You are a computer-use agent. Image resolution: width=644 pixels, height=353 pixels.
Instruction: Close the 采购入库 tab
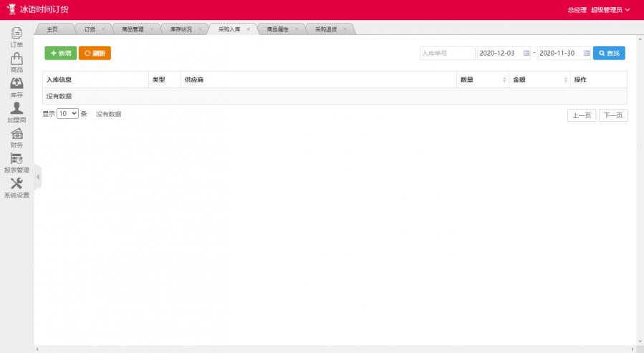coord(249,29)
